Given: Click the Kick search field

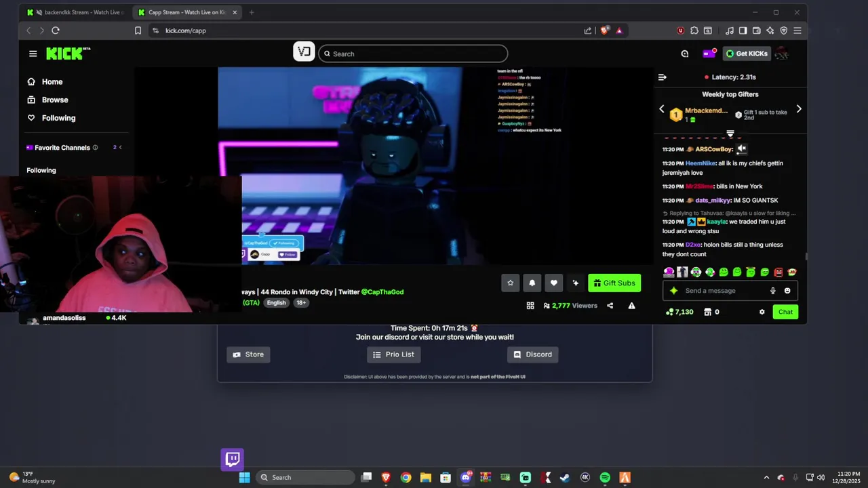Looking at the screenshot, I should (413, 54).
